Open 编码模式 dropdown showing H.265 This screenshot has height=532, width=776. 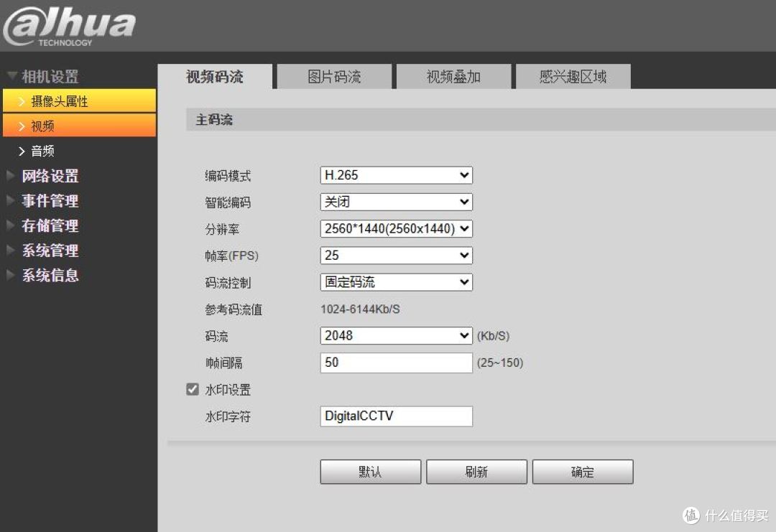397,175
